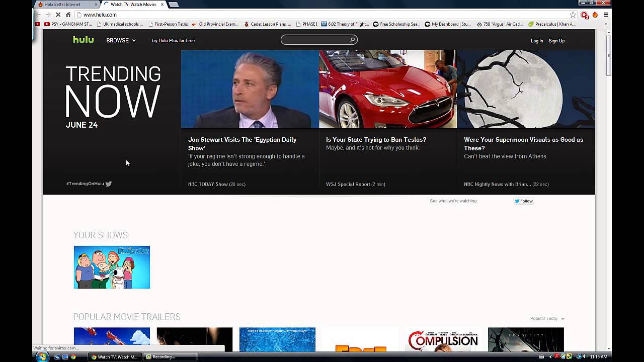This screenshot has height=362, width=644.
Task: Open Cadet Lesson Plans bookmark
Action: [268, 24]
